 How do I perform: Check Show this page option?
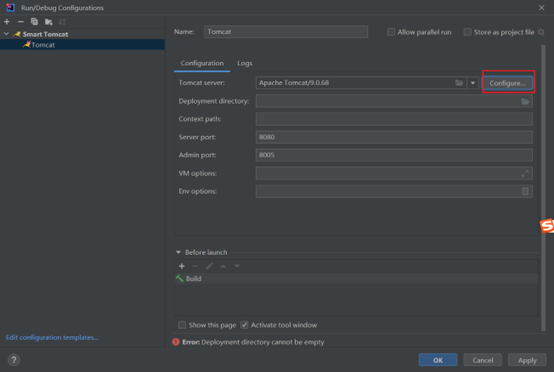(x=182, y=325)
